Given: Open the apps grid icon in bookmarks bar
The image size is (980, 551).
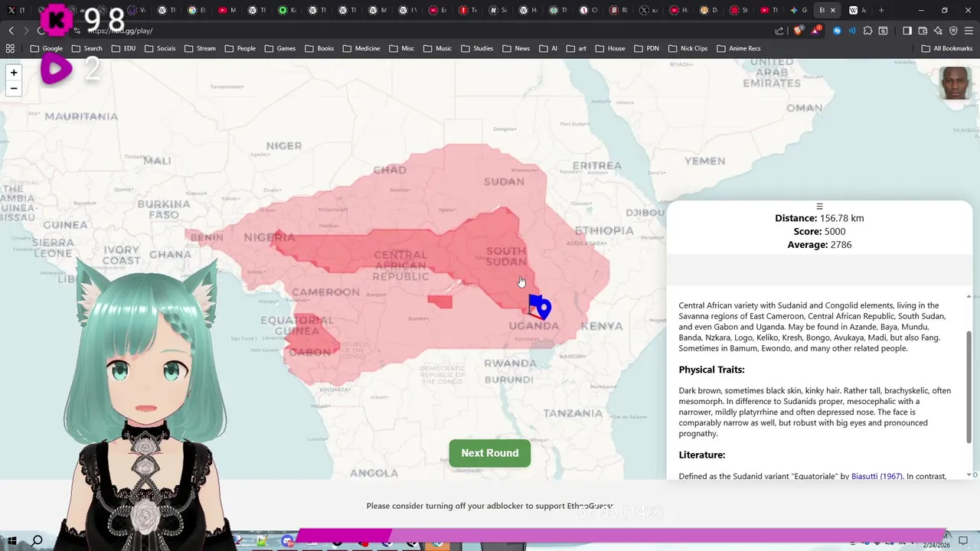Looking at the screenshot, I should (x=10, y=48).
